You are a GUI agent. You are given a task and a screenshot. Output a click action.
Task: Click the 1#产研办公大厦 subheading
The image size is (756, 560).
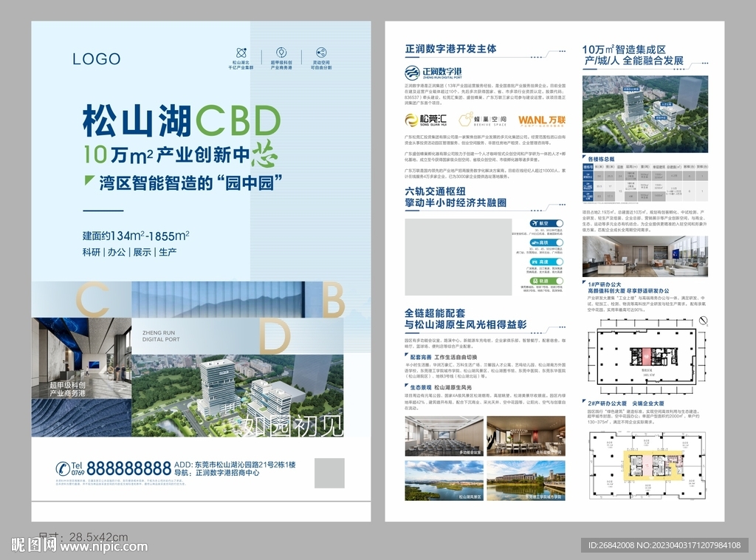coord(604,284)
